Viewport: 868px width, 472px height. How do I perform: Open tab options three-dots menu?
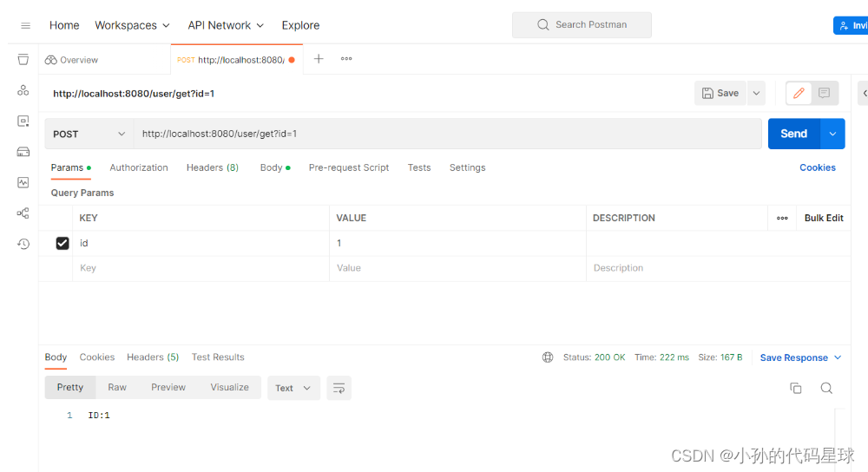[x=346, y=59]
